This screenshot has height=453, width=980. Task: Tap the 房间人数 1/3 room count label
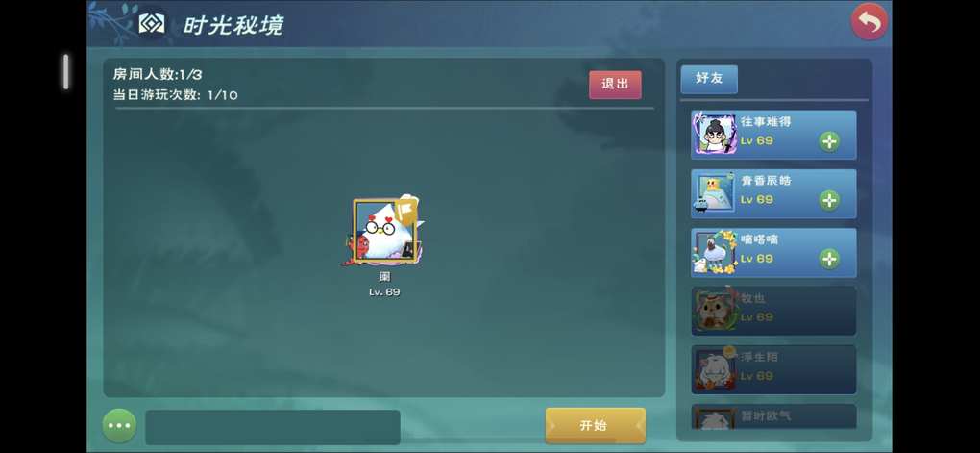click(157, 74)
